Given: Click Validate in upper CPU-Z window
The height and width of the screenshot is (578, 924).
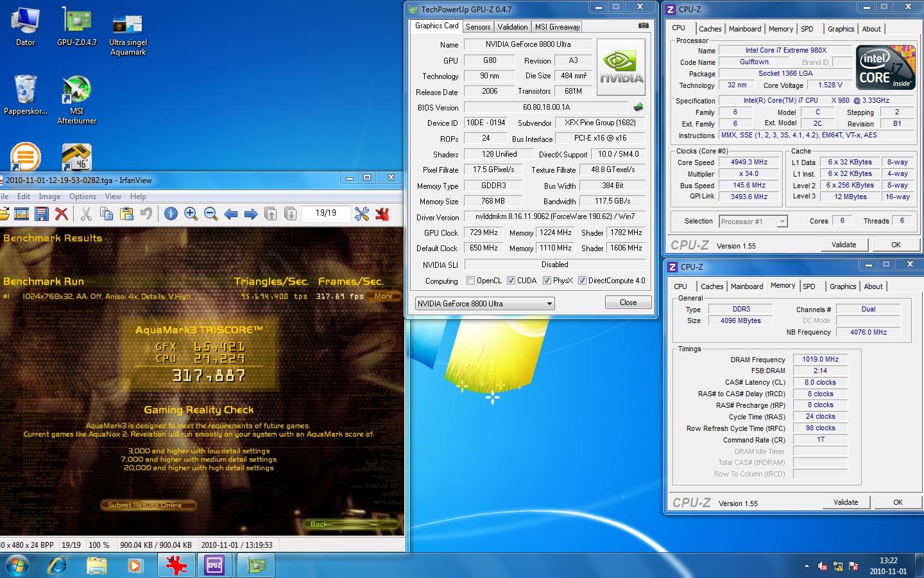Looking at the screenshot, I should point(844,245).
